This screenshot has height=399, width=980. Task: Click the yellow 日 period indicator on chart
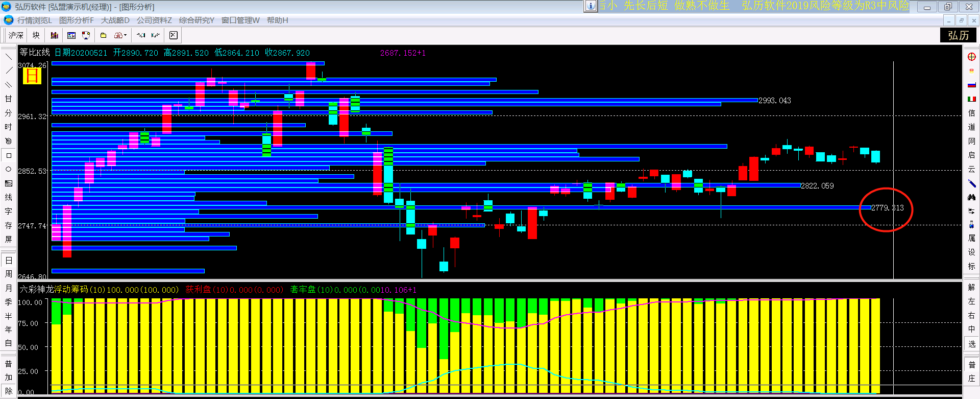coord(32,76)
